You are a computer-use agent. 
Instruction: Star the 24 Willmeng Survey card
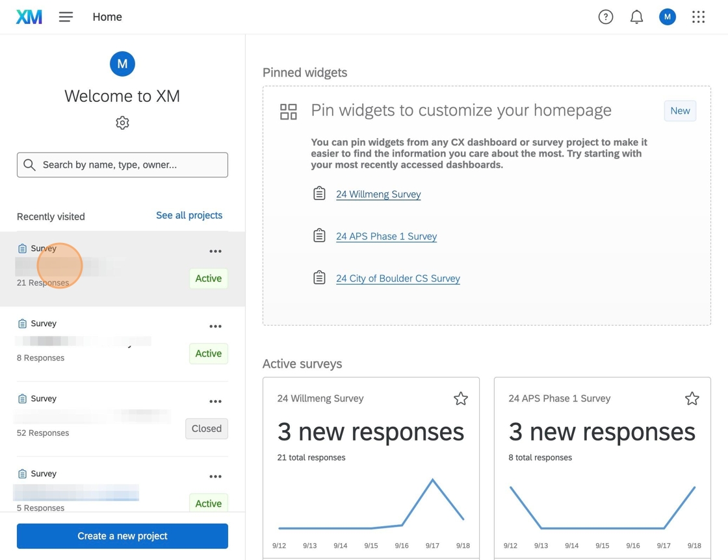coord(461,398)
